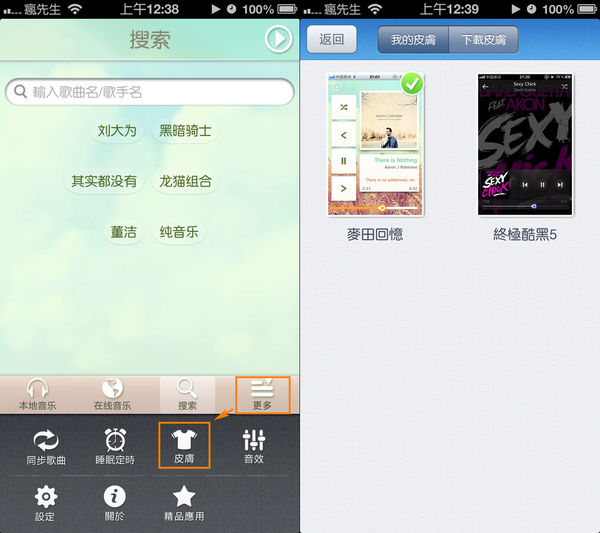Open 同步歌曲 sync icon

click(x=46, y=446)
